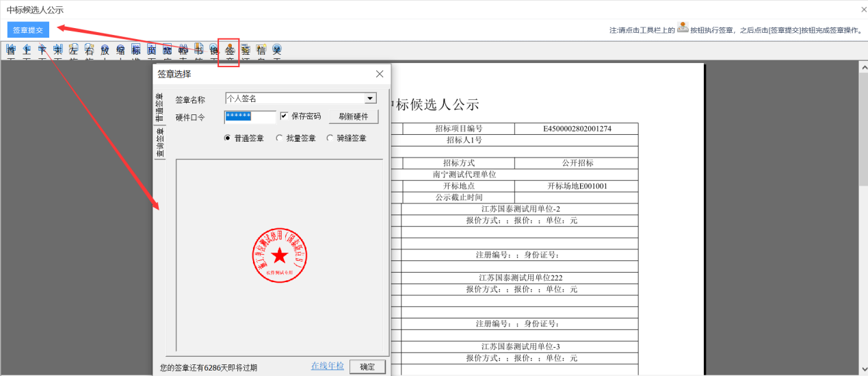Open the 在线年检 link
The image size is (868, 376).
(x=328, y=366)
